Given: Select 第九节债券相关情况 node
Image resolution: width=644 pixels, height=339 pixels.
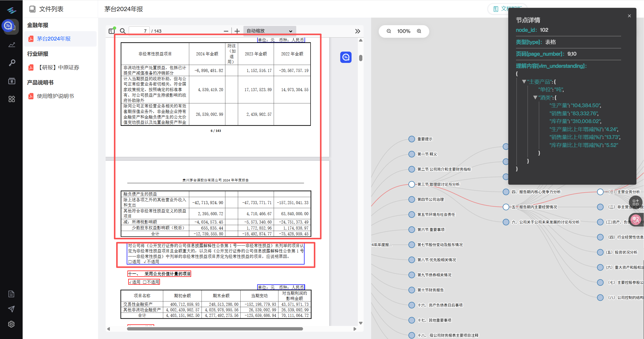Looking at the screenshot, I should [412, 275].
